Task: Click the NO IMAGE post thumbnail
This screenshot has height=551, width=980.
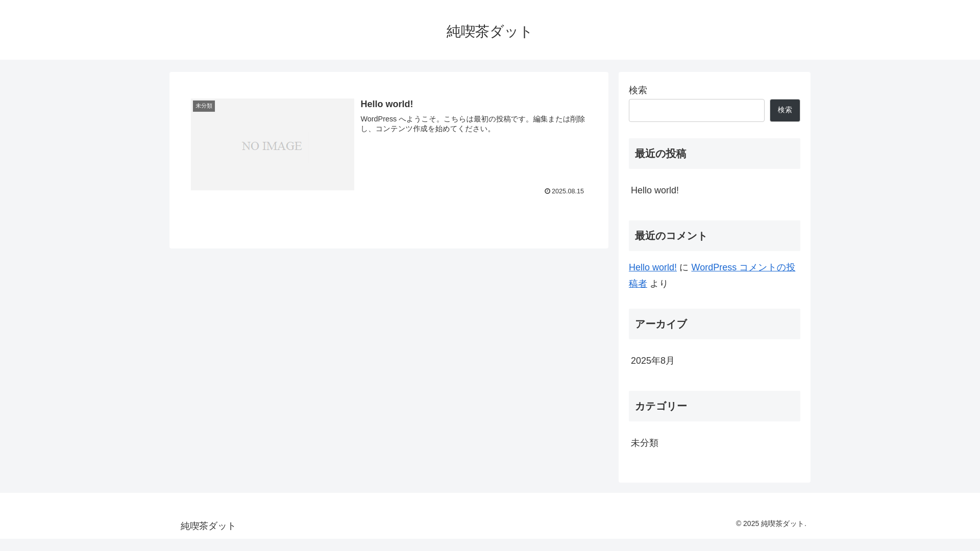Action: (x=273, y=144)
